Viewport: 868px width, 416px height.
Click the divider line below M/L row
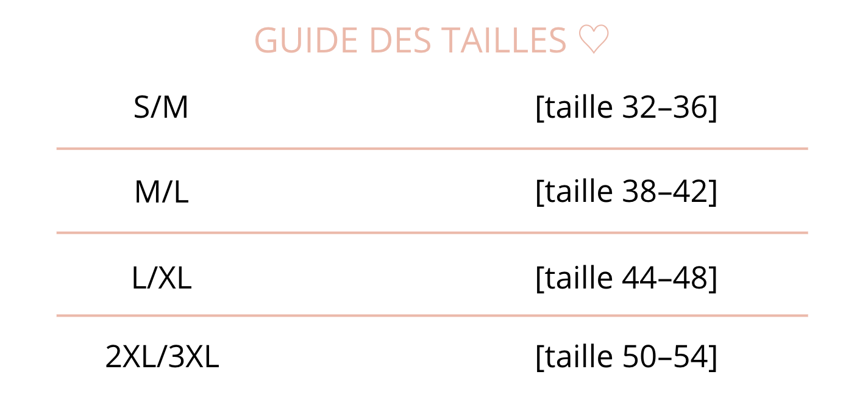point(432,232)
